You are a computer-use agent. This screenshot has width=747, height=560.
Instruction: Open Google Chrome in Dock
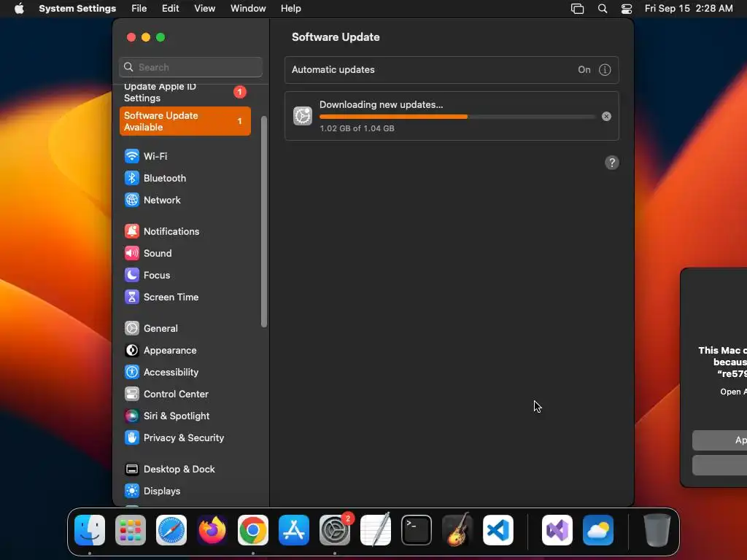pyautogui.click(x=253, y=530)
